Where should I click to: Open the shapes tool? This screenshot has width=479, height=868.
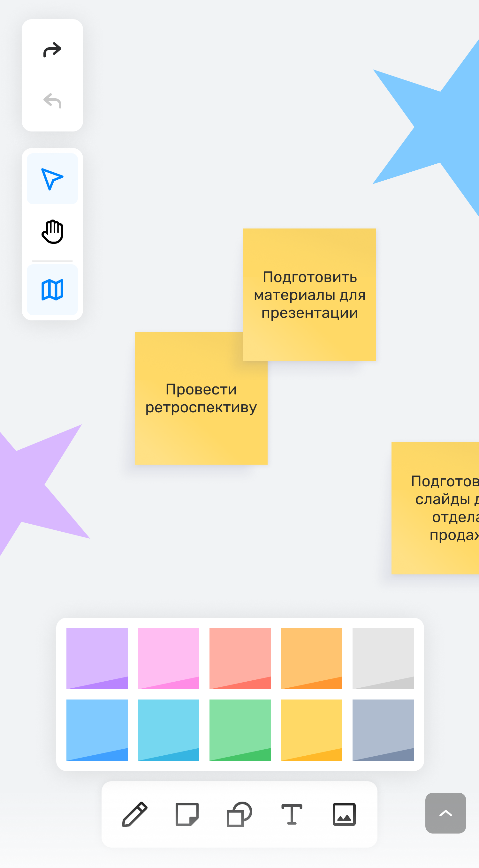click(x=239, y=814)
